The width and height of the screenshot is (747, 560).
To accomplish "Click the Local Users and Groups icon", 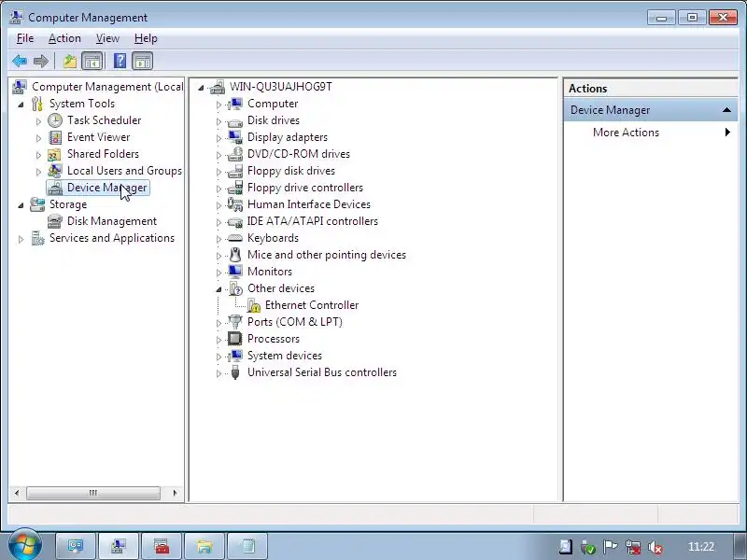I will click(x=55, y=171).
